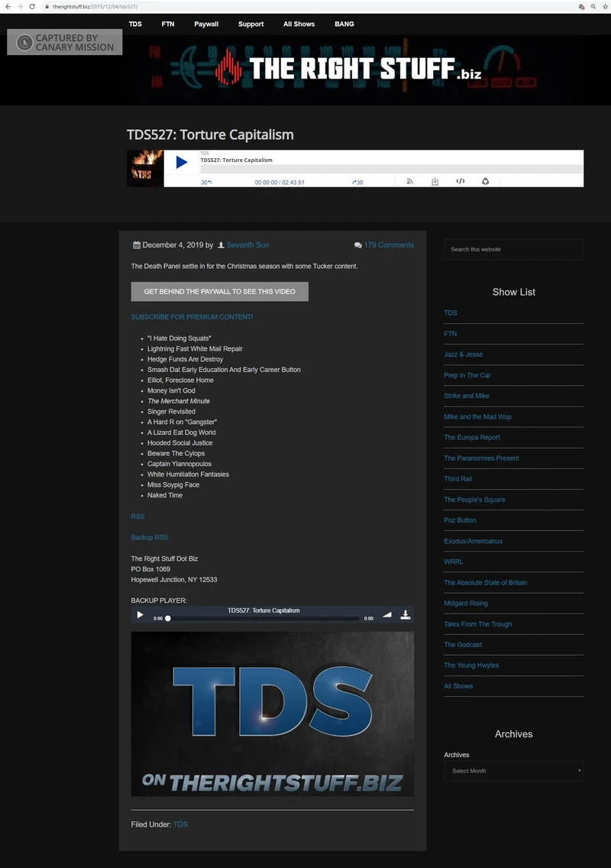Expand the Archives Select Month dropdown
The width and height of the screenshot is (611, 868).
(x=513, y=771)
